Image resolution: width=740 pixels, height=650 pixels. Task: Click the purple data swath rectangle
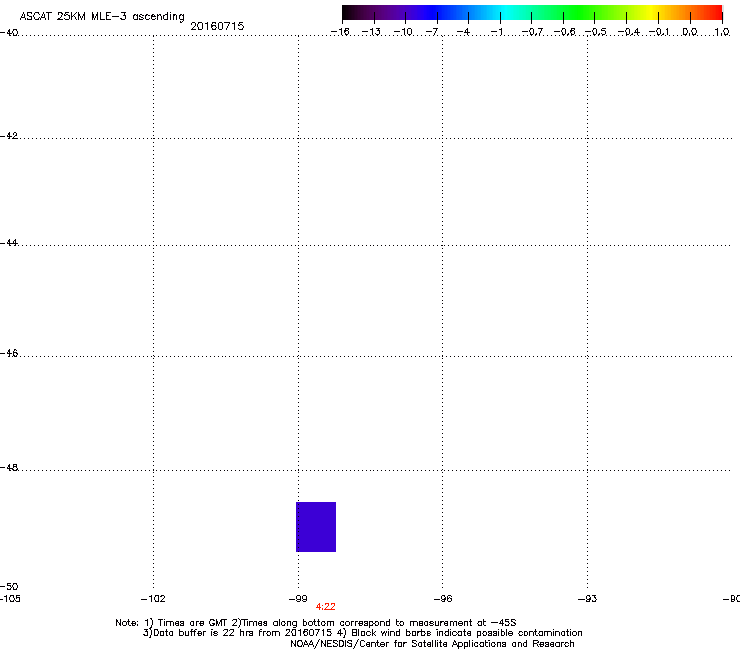point(316,527)
